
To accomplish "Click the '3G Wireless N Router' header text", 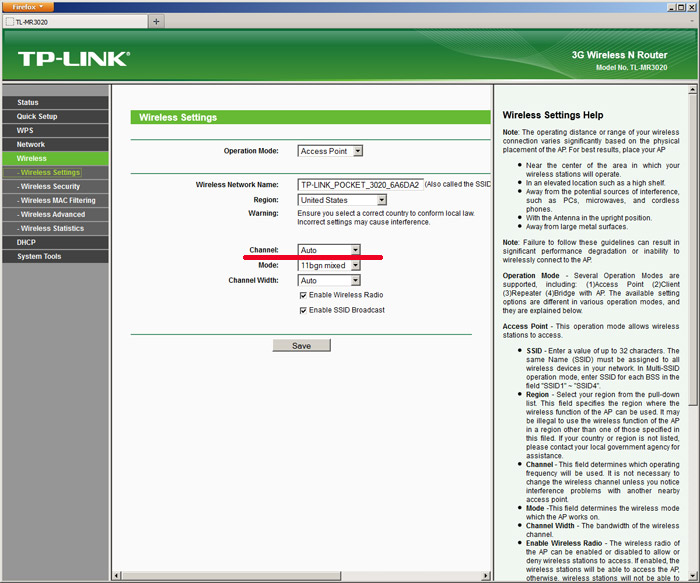I will click(619, 55).
